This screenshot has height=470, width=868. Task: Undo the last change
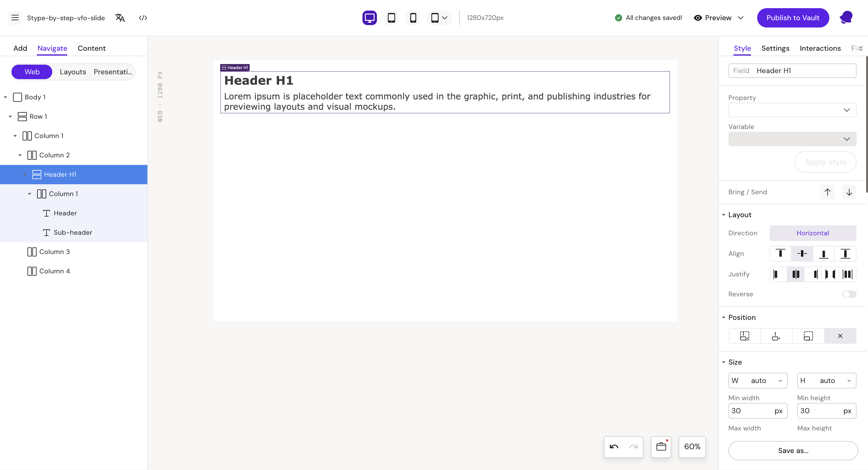tap(614, 447)
